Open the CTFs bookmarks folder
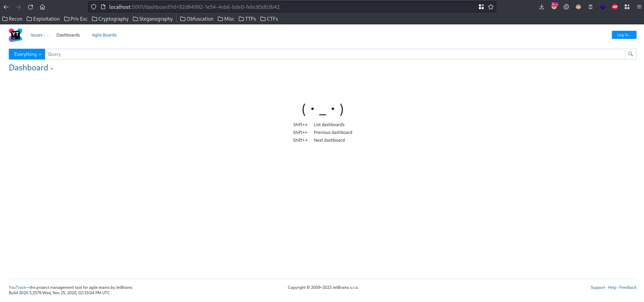 tap(269, 19)
